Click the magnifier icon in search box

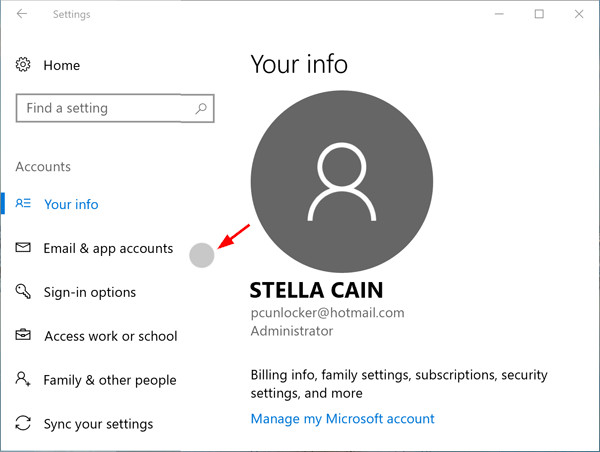201,108
